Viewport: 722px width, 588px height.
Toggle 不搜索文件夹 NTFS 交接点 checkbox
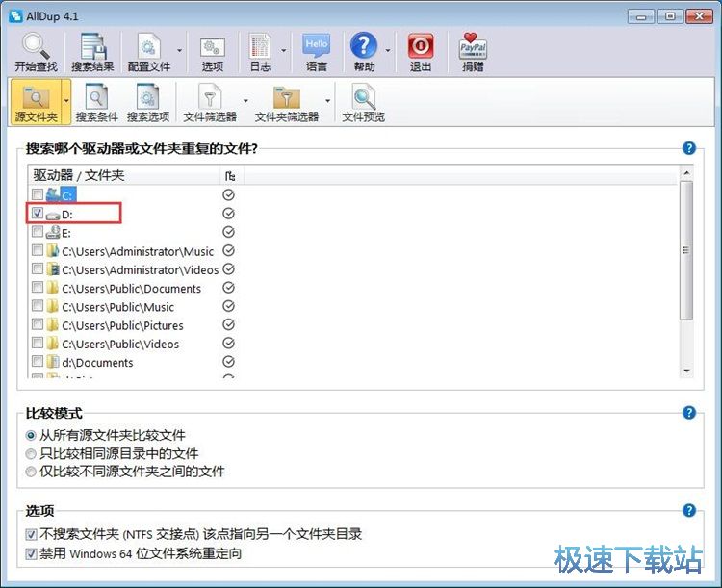[31, 534]
